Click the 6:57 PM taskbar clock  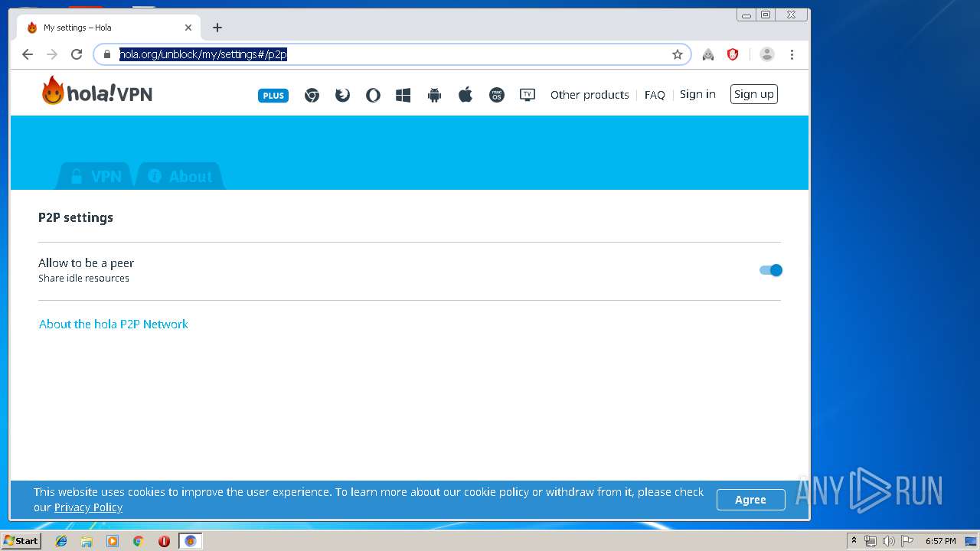pyautogui.click(x=941, y=541)
